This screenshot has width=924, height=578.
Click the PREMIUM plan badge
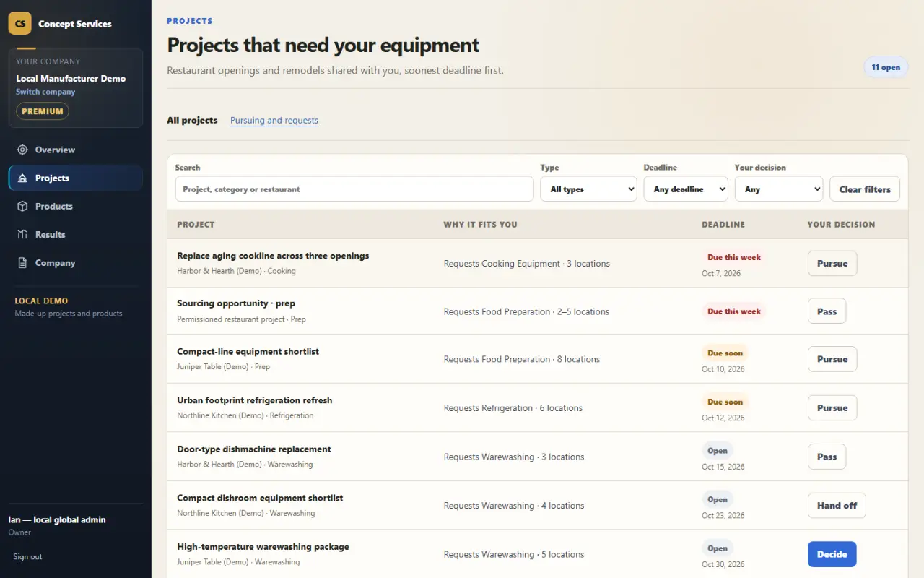(x=43, y=111)
